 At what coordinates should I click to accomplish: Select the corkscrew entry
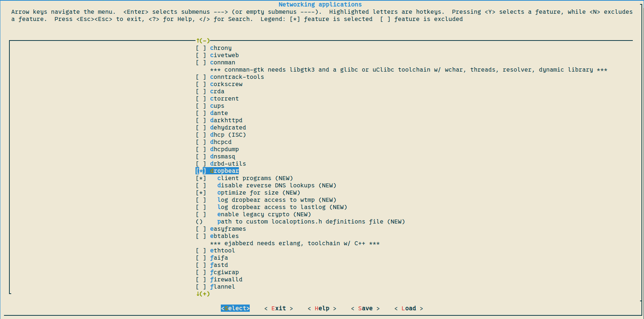click(219, 84)
